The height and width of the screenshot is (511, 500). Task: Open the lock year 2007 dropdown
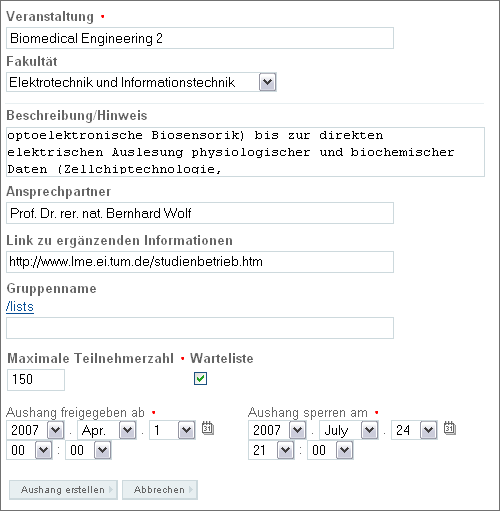(x=277, y=430)
